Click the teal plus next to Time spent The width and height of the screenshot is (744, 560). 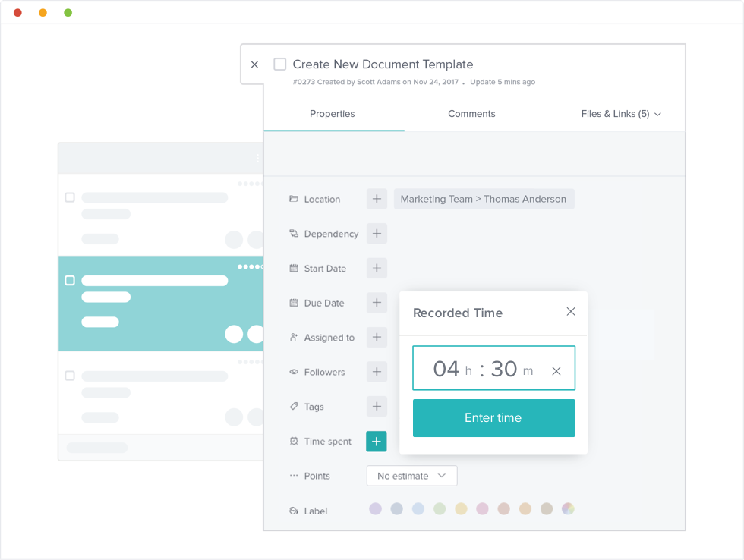tap(376, 441)
